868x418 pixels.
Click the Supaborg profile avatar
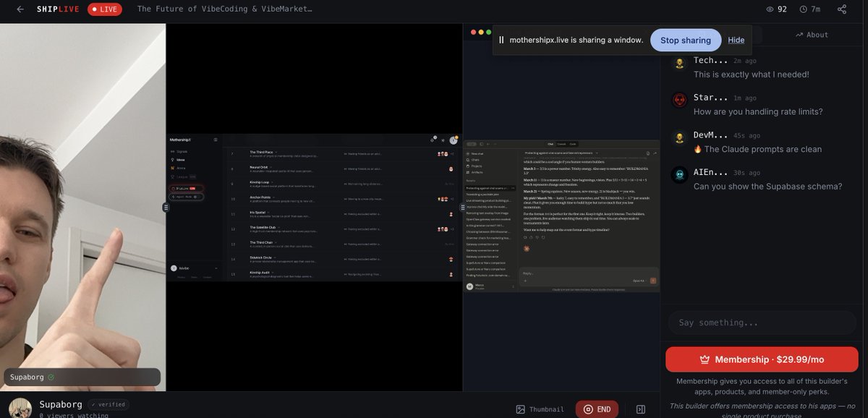pyautogui.click(x=20, y=409)
